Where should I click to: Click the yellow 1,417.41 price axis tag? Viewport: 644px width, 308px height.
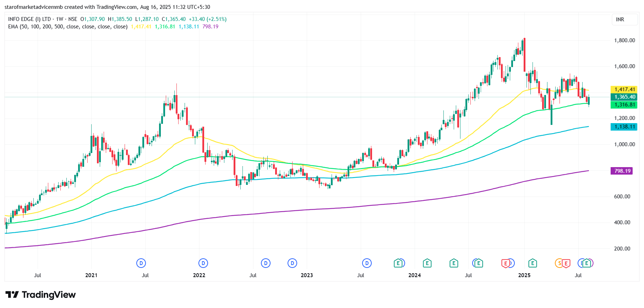coord(624,89)
